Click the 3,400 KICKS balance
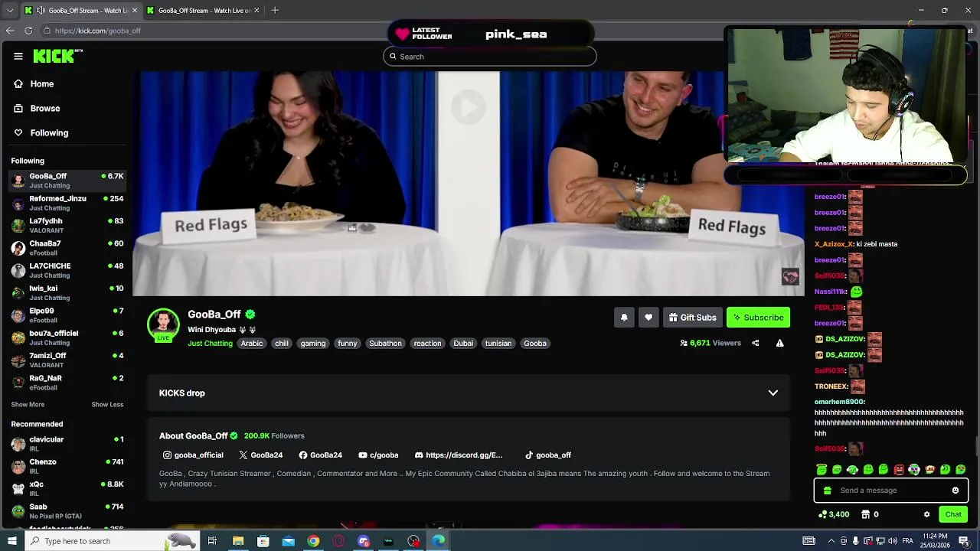This screenshot has width=980, height=551. click(x=834, y=514)
